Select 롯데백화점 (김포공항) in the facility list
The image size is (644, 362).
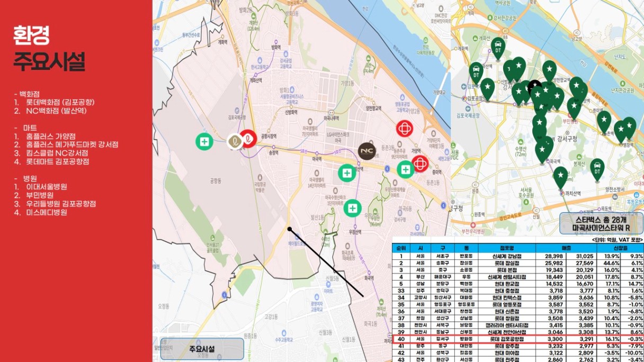pyautogui.click(x=61, y=102)
